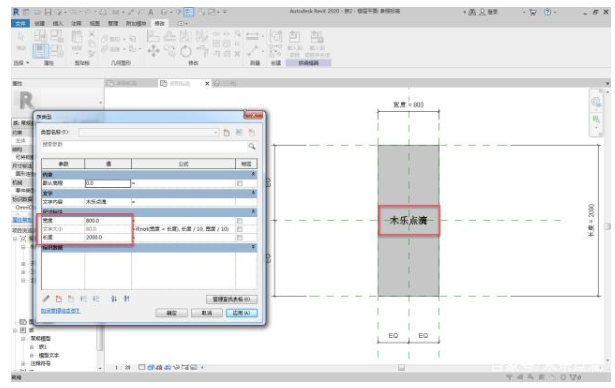Click the search magnifier in the dialog

[252, 146]
